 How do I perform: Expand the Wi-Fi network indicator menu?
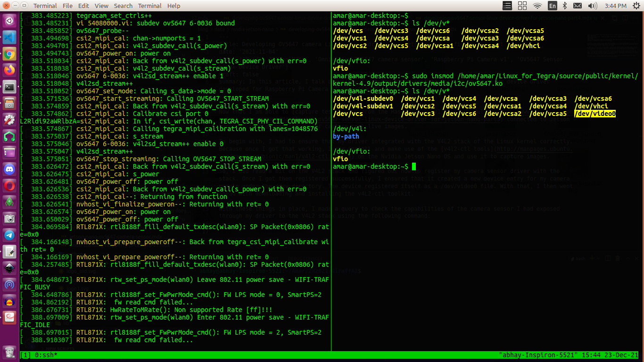tap(537, 6)
